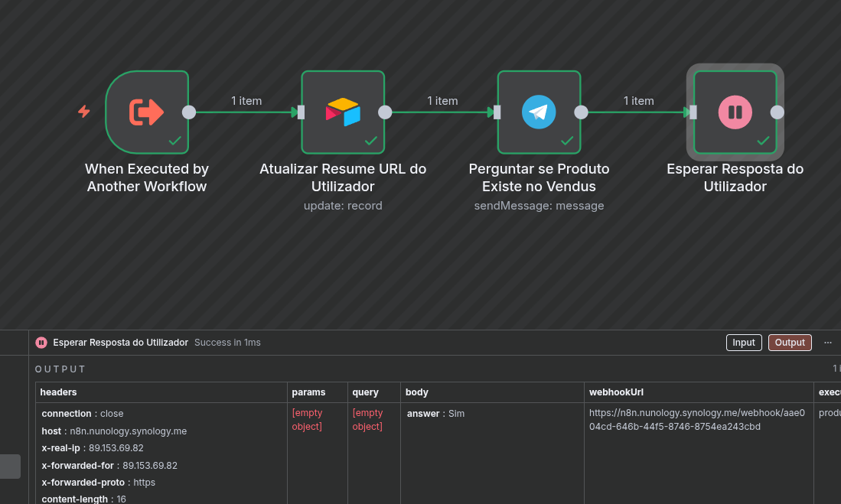Open the When Executed by Another Workflow trigger node

pos(147,112)
